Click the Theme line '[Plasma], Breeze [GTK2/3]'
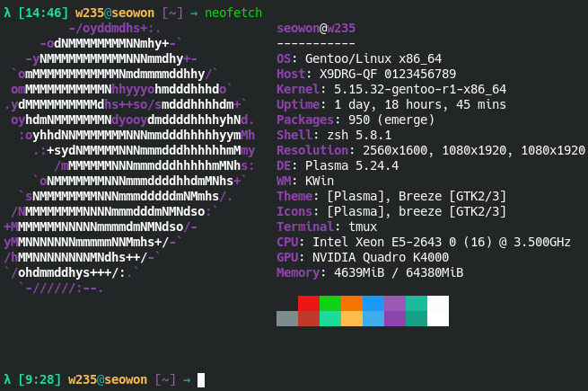The height and width of the screenshot is (391, 588). click(x=417, y=196)
